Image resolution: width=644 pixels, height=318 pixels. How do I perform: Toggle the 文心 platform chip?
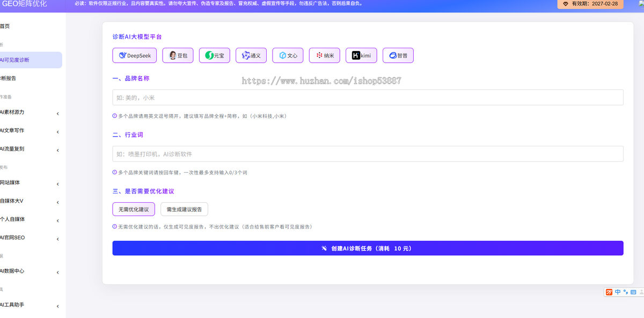click(x=288, y=55)
